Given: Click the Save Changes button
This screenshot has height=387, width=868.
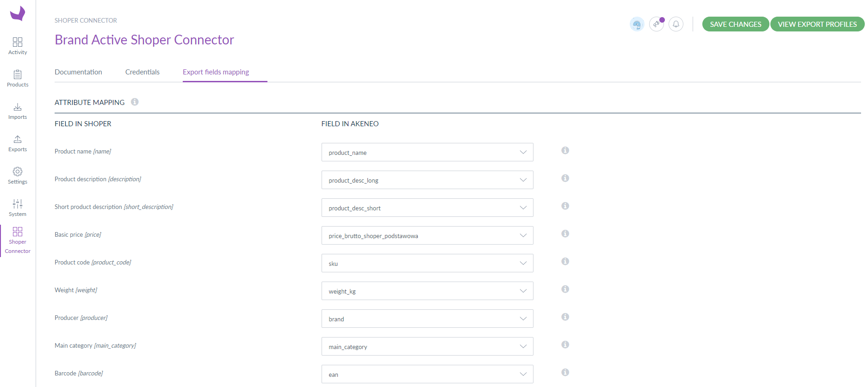Looking at the screenshot, I should (735, 24).
